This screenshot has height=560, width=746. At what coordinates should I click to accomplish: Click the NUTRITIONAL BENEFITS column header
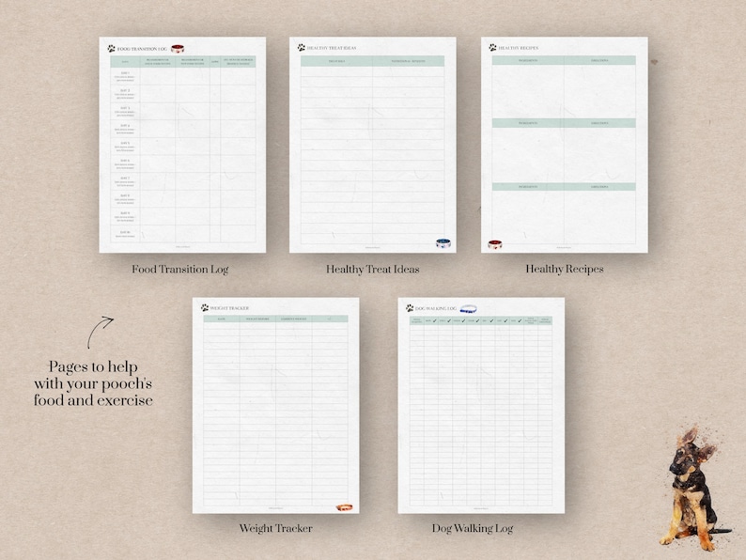(408, 61)
